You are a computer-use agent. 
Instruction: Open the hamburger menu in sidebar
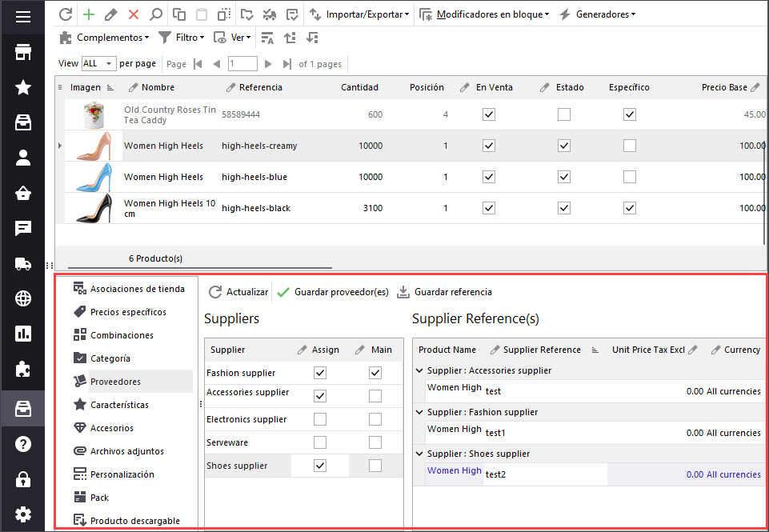pyautogui.click(x=23, y=17)
